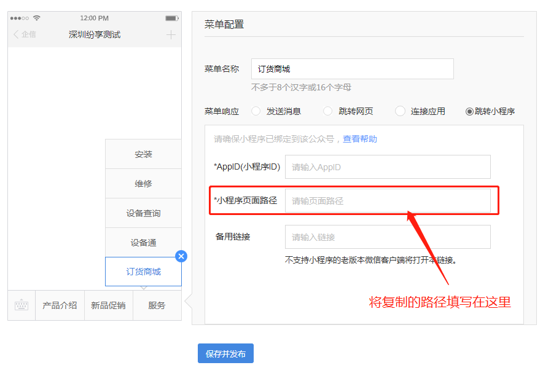Select the 安装 submenu item
This screenshot has width=551, height=392.
(143, 154)
